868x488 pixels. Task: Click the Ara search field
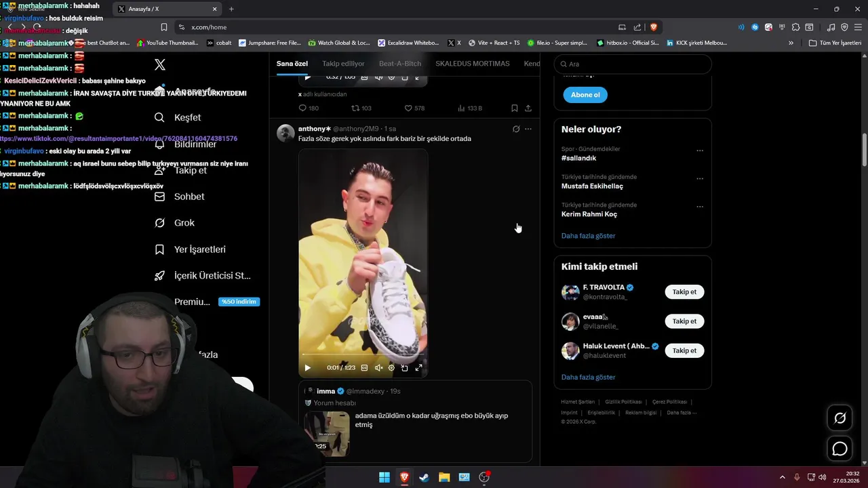(633, 64)
